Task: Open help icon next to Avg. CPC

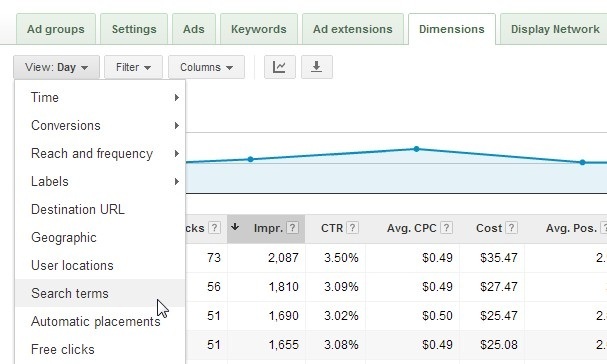Action: click(x=446, y=228)
